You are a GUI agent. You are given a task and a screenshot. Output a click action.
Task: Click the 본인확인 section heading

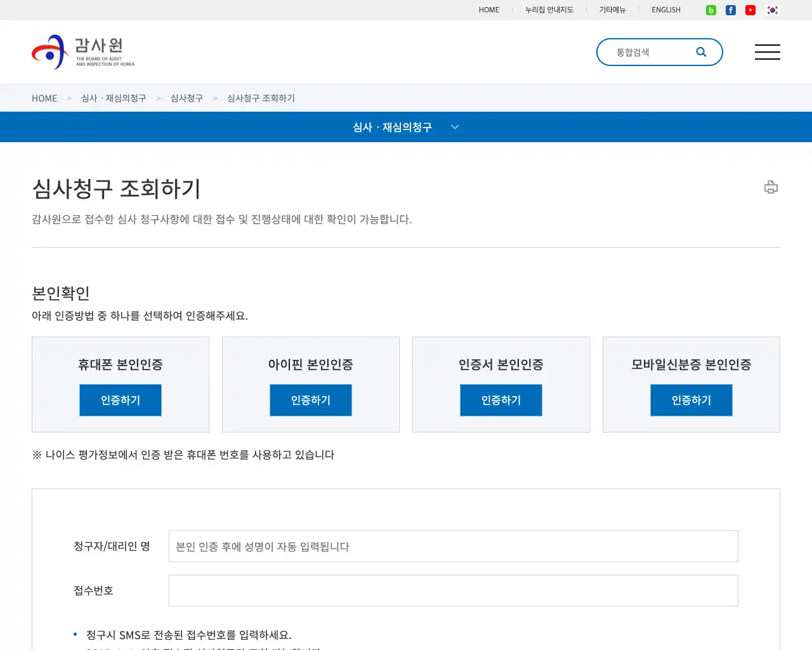coord(61,293)
